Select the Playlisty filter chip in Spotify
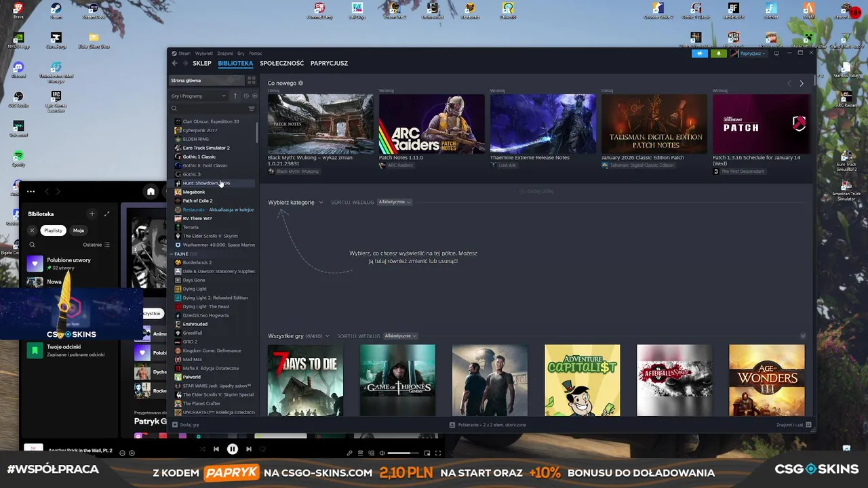The width and height of the screenshot is (868, 488). (x=53, y=230)
